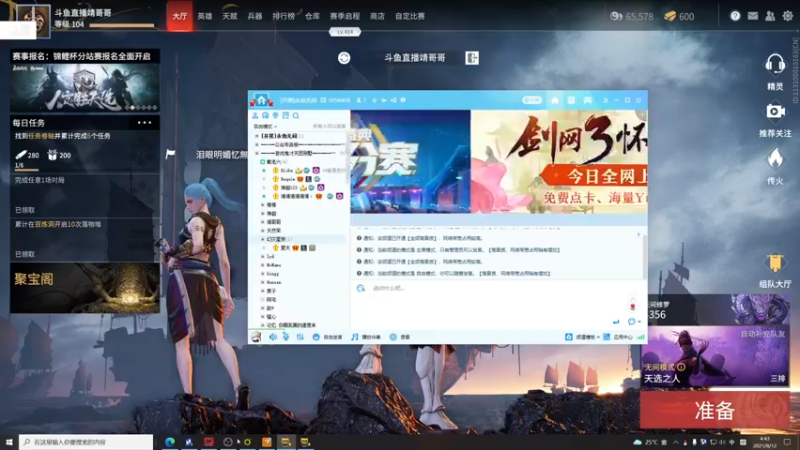Click the player avatar portrait
The image size is (800, 450).
click(x=34, y=20)
